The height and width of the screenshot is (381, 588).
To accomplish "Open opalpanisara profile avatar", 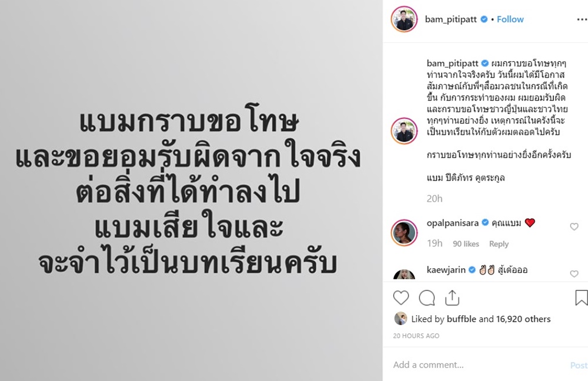I will [405, 232].
